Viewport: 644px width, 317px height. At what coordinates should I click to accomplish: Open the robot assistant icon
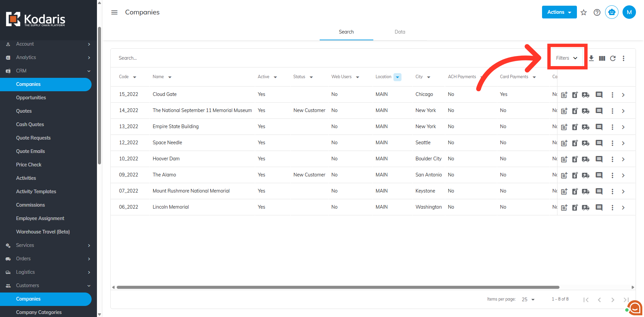coord(612,12)
